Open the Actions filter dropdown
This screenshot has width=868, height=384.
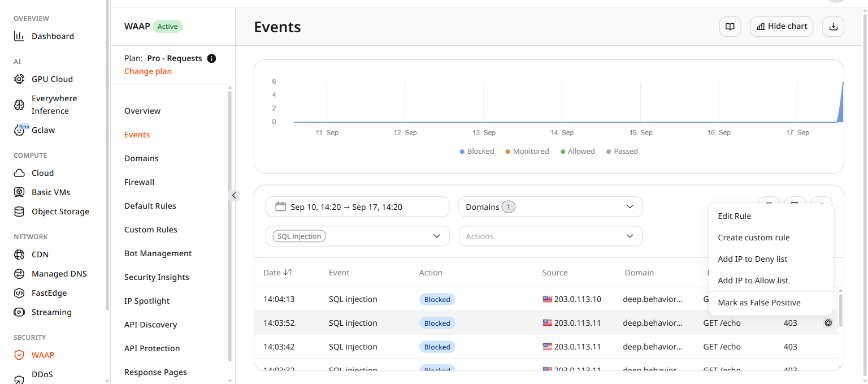coord(550,236)
